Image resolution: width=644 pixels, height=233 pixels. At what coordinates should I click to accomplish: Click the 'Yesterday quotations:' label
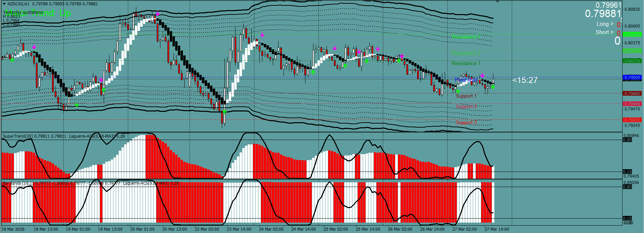(23, 12)
